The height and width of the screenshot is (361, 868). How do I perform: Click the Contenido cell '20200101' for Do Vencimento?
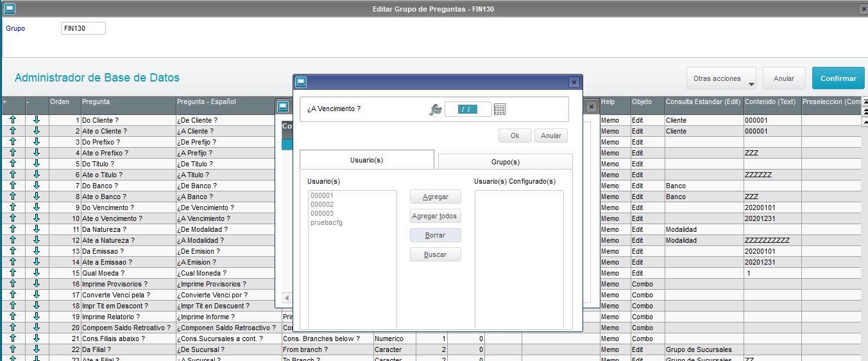coord(772,207)
